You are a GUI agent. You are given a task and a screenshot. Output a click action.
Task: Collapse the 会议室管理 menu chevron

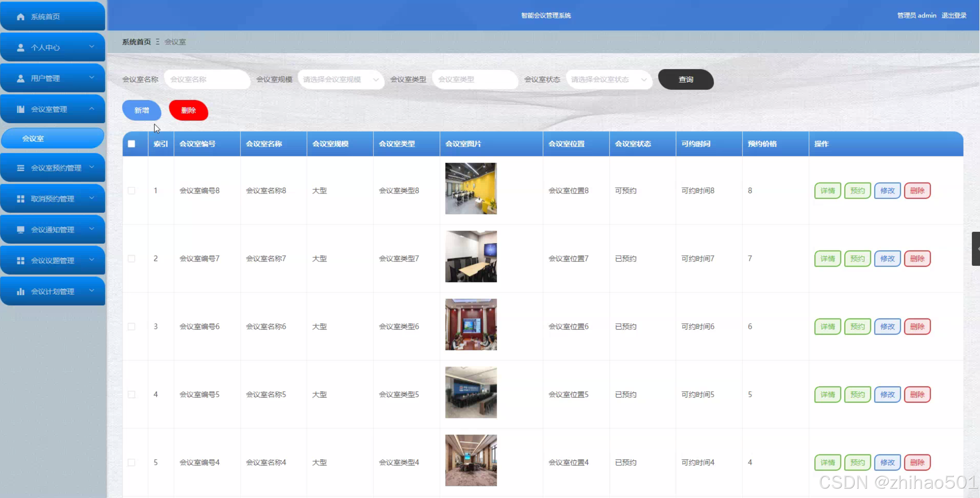[92, 109]
